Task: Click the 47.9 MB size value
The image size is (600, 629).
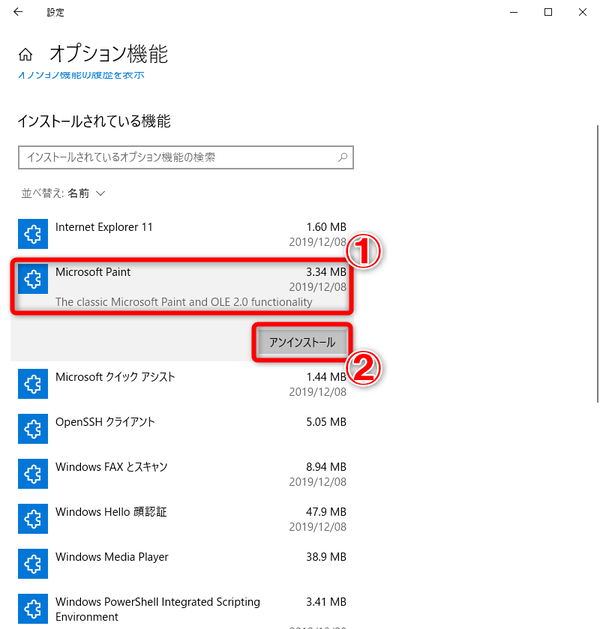Action: coord(326,512)
